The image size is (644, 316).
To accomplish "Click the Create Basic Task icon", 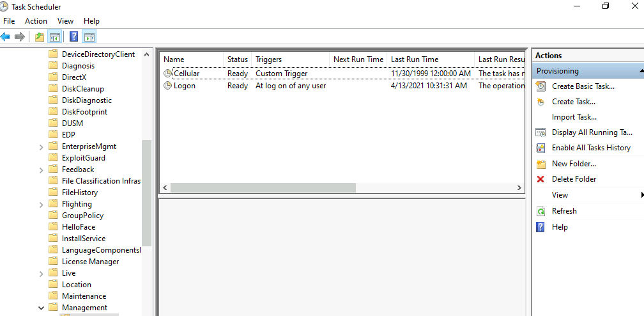I will 541,86.
